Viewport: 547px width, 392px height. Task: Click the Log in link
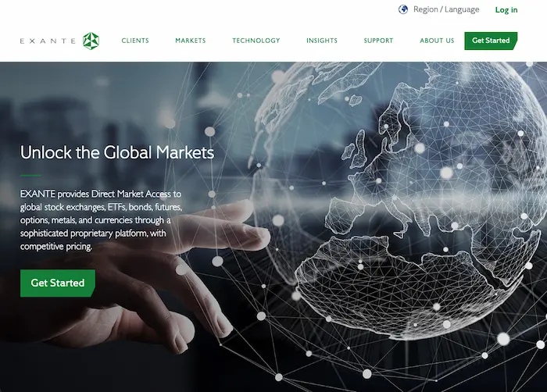tap(506, 10)
